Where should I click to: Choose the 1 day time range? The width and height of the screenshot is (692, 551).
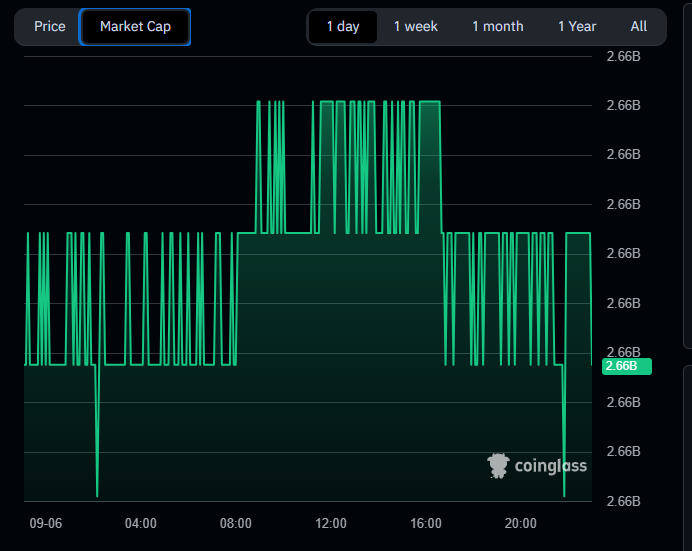pyautogui.click(x=342, y=26)
